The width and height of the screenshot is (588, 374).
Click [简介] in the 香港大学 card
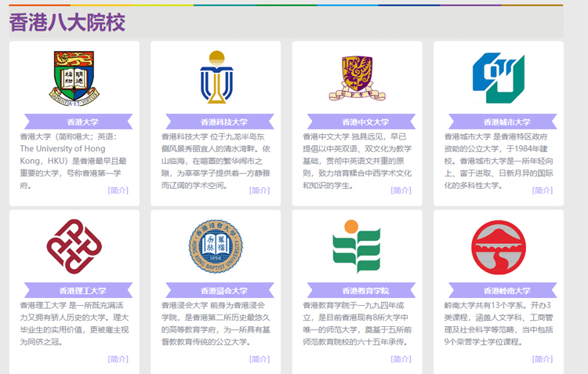[x=118, y=191]
